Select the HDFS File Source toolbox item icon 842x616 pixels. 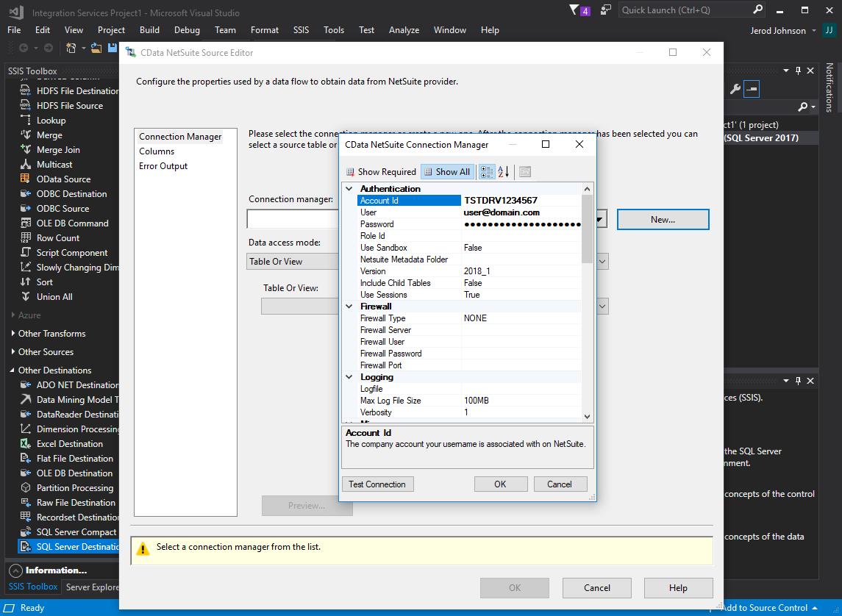click(25, 106)
